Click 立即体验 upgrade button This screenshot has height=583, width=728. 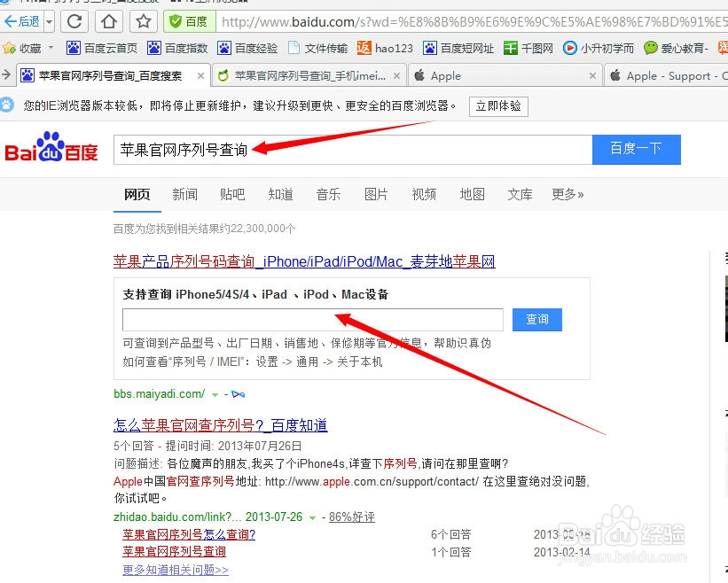(x=498, y=106)
